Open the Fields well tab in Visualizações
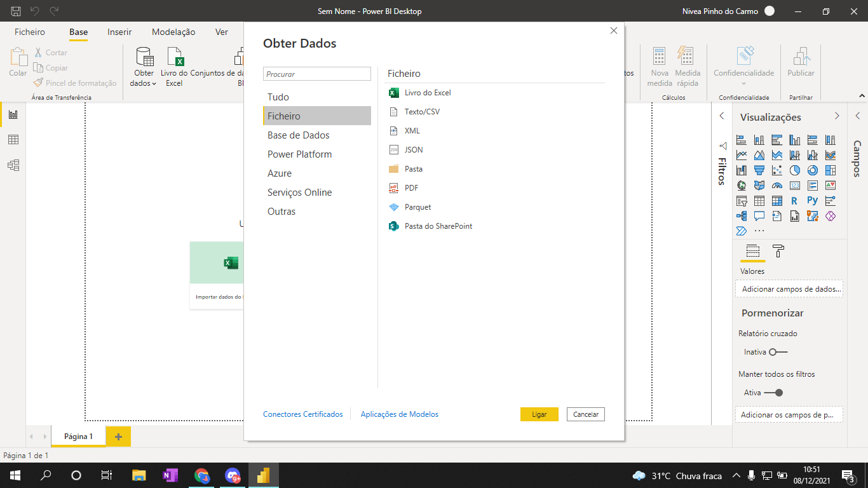 pyautogui.click(x=753, y=251)
